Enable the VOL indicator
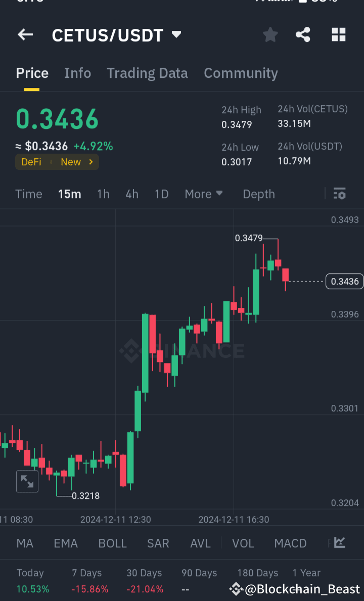 tap(243, 543)
